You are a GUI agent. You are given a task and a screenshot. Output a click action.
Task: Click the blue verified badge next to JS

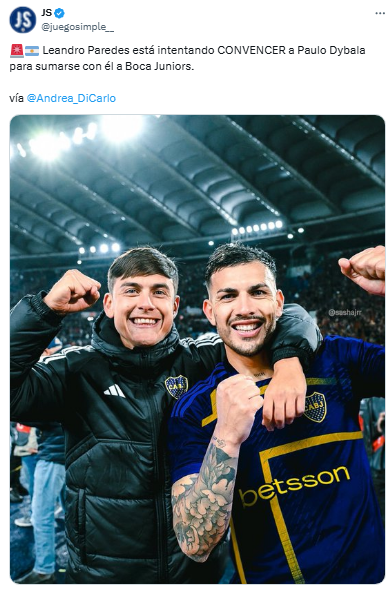59,13
